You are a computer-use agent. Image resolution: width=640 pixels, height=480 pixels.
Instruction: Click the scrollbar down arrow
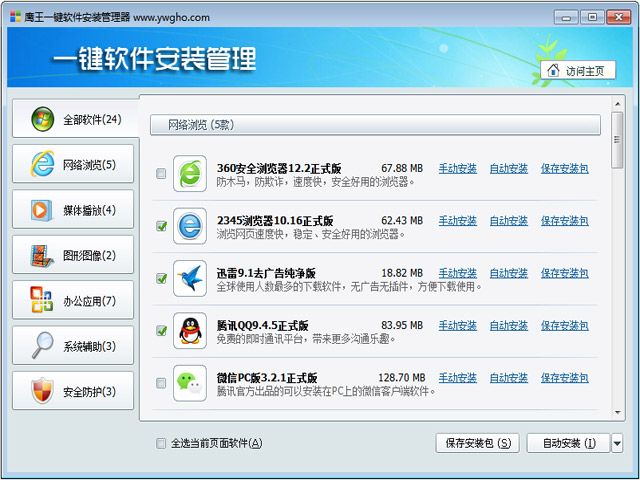click(x=617, y=412)
